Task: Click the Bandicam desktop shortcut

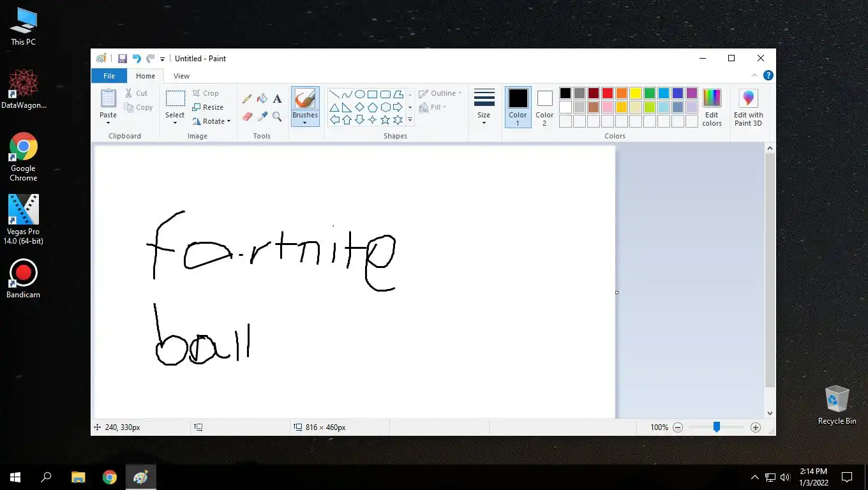Action: 24,279
